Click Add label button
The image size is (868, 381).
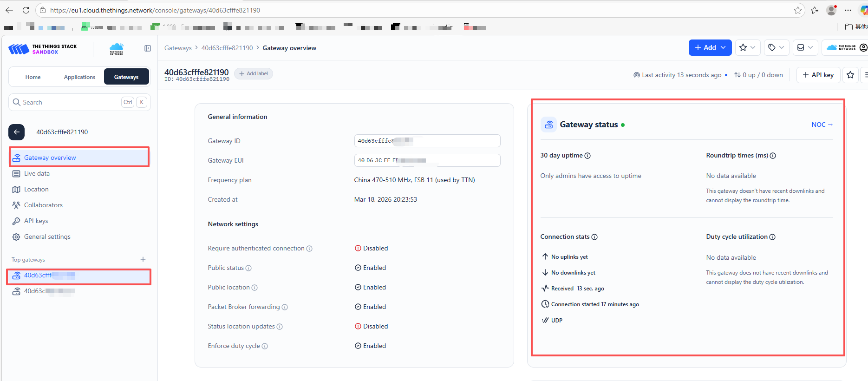(254, 73)
